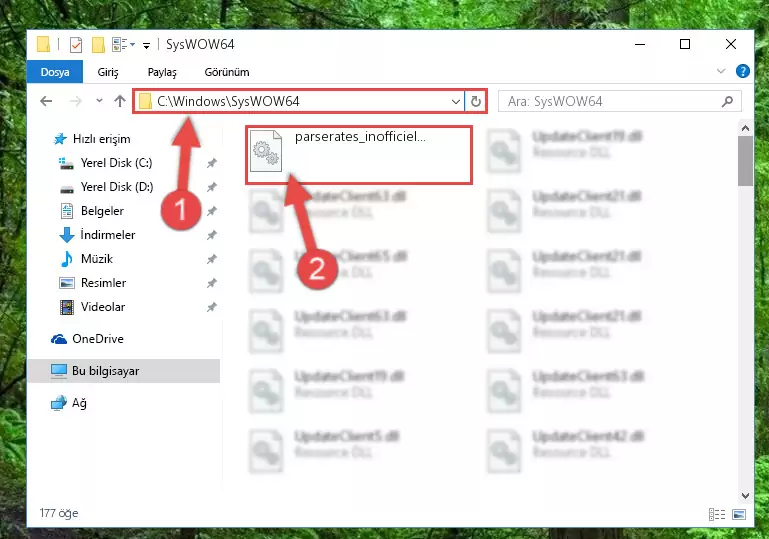
Task: Click pin icon next to Yerel Disk (D:)
Action: click(x=211, y=187)
